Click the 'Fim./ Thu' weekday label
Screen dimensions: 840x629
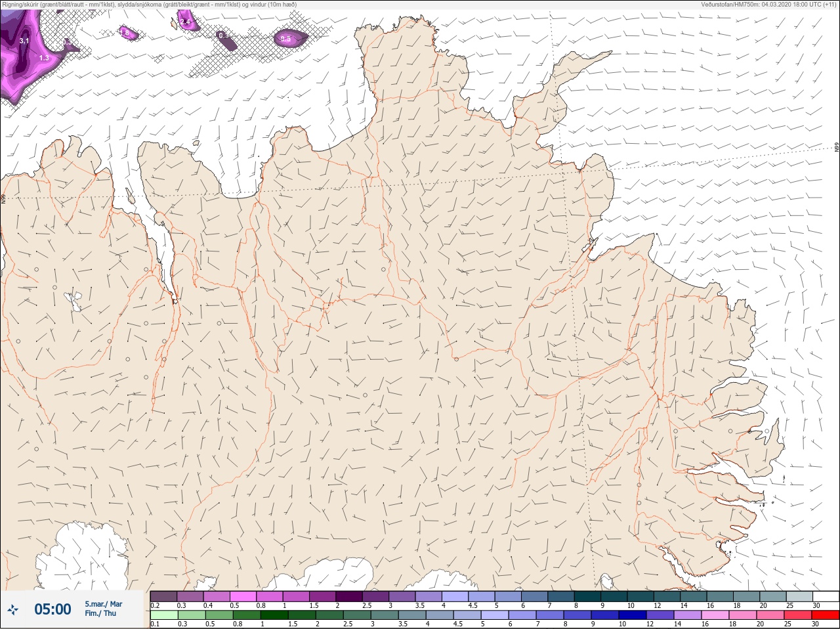[x=100, y=613]
